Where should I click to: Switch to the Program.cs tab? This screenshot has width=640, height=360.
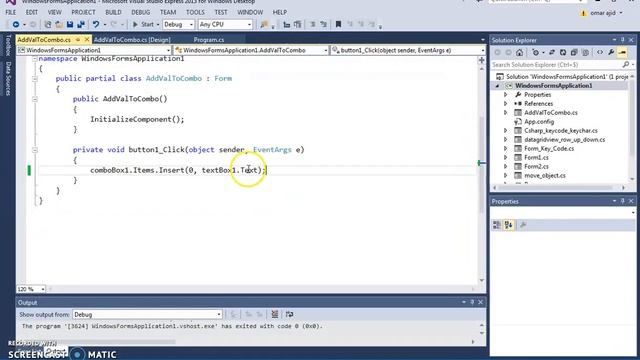[209, 40]
